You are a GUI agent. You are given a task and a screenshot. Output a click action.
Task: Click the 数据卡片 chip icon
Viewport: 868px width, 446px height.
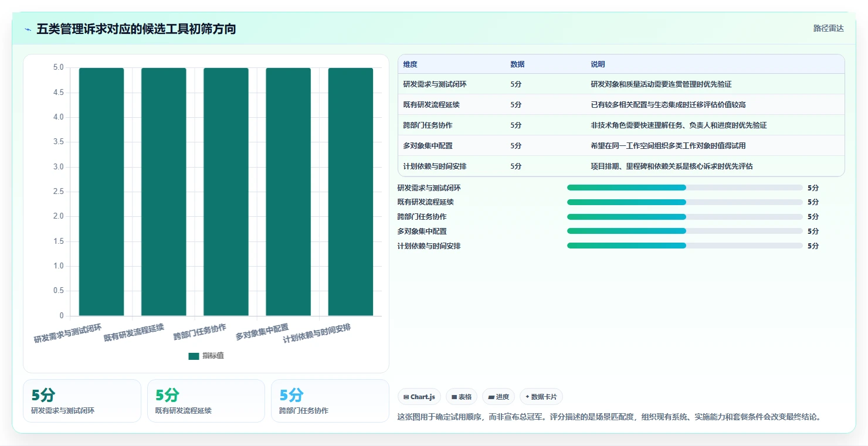pyautogui.click(x=527, y=397)
